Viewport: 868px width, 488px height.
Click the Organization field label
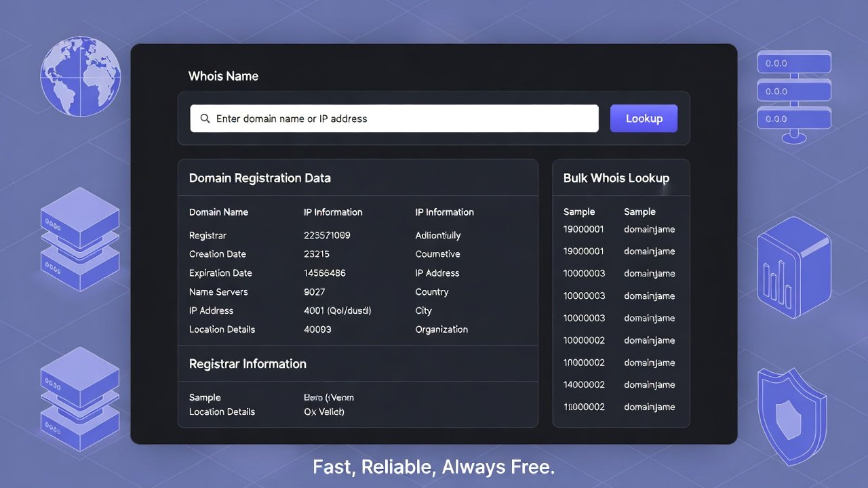[441, 329]
